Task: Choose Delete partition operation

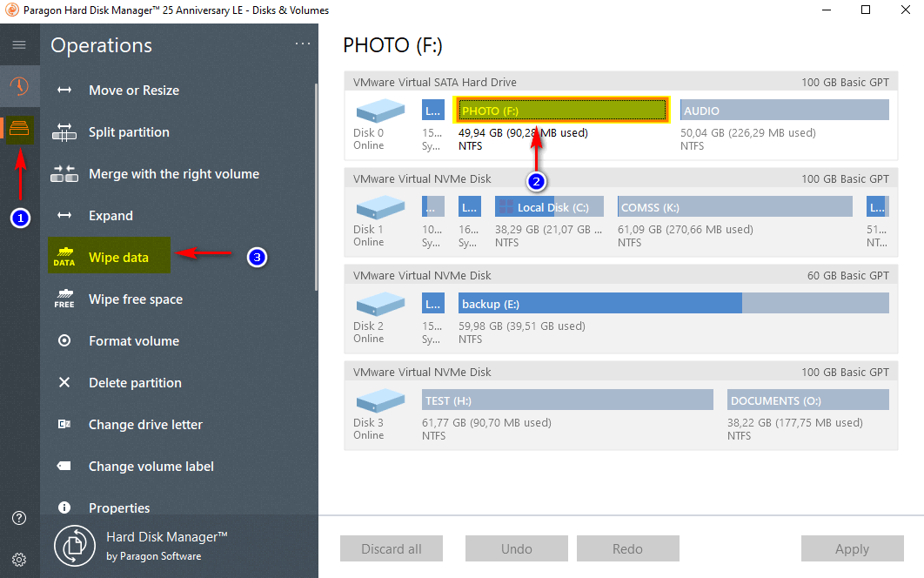Action: (135, 383)
